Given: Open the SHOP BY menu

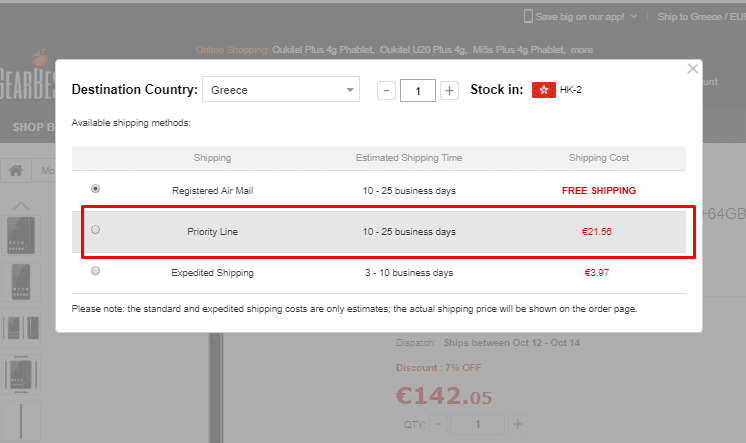Looking at the screenshot, I should pos(30,127).
